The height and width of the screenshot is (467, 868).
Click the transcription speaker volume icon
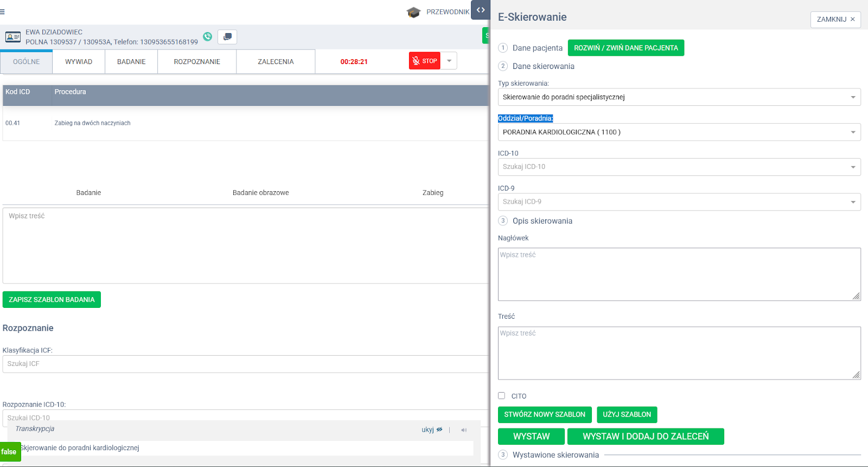pyautogui.click(x=464, y=430)
